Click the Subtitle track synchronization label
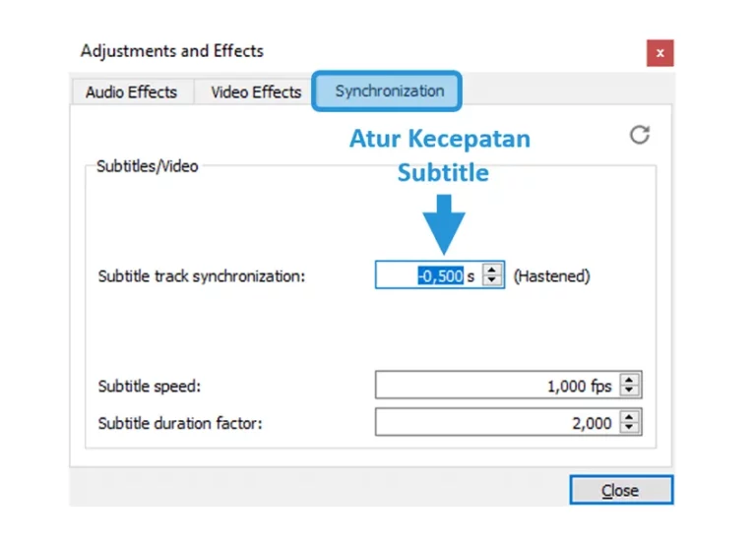 pos(202,276)
